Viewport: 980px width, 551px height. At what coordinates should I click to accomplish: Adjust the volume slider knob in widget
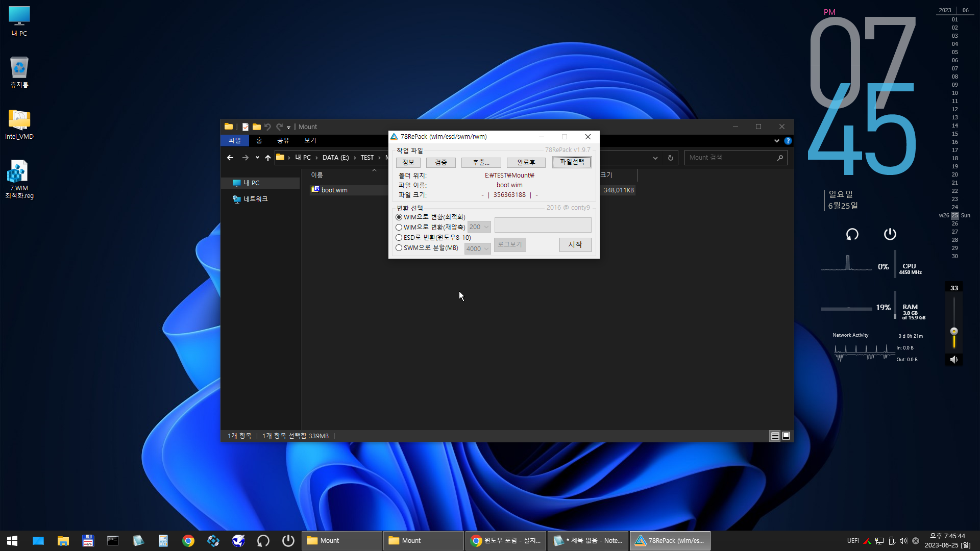(x=954, y=332)
